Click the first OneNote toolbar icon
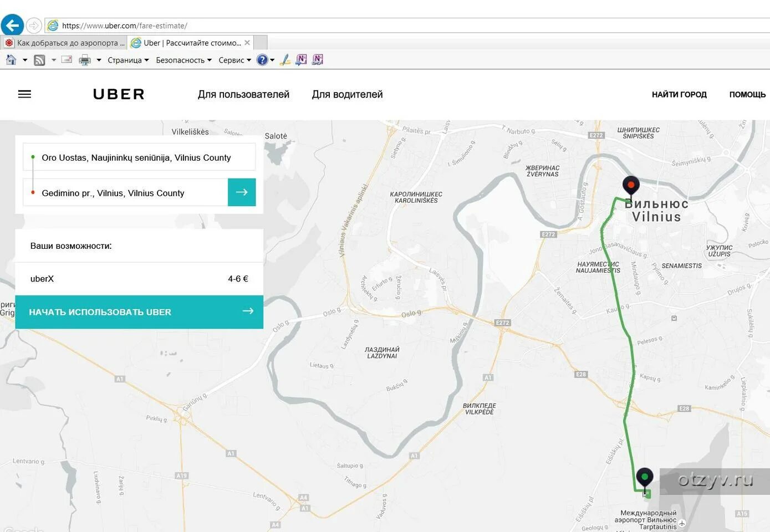 [301, 60]
